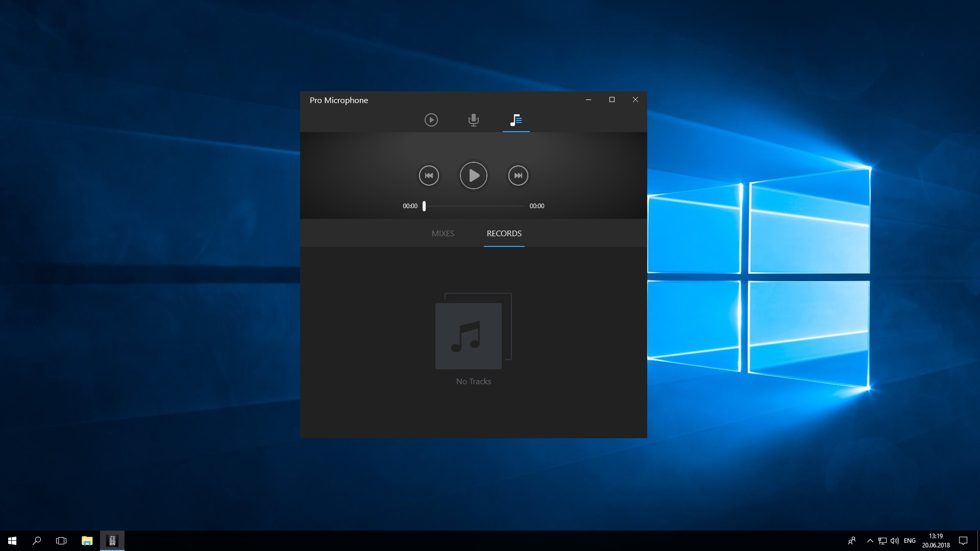This screenshot has height=551, width=980.
Task: Select the Microphone tab icon
Action: [x=473, y=120]
